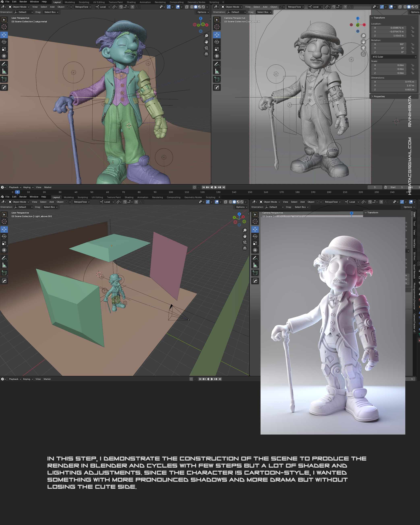The image size is (420, 525).
Task: Click the camera view icon in top-left viewport
Action: (206, 48)
